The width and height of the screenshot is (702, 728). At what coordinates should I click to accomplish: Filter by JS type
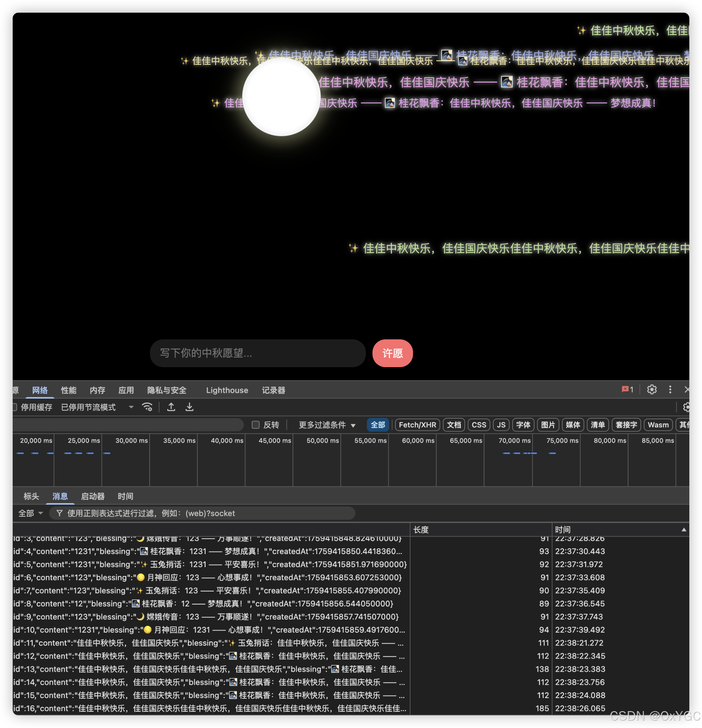501,425
